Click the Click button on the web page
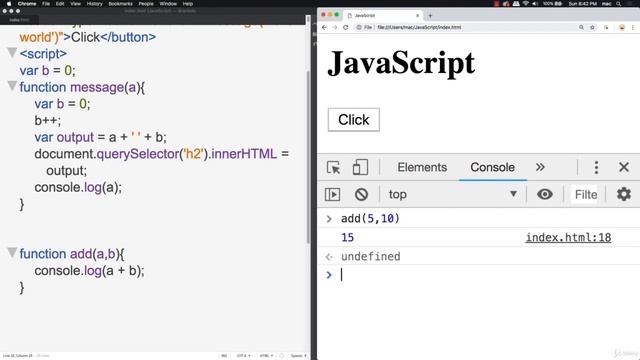Image resolution: width=640 pixels, height=360 pixels. [x=353, y=120]
